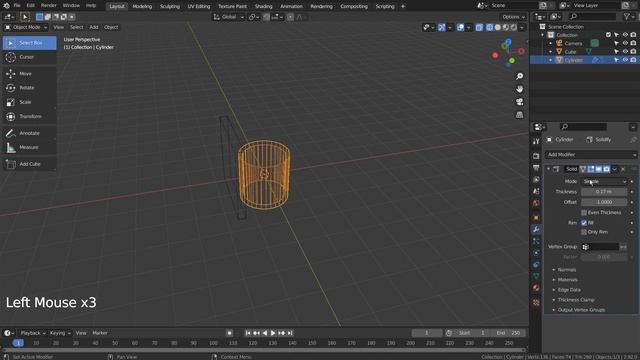The height and width of the screenshot is (360, 640).
Task: Hide the Cylinder in viewport eye icon
Action: tap(625, 60)
